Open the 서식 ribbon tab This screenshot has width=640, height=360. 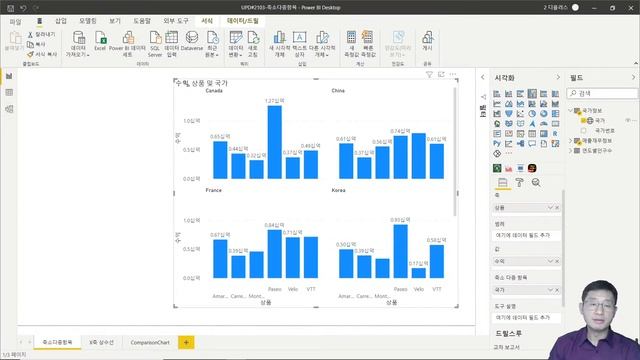(207, 21)
